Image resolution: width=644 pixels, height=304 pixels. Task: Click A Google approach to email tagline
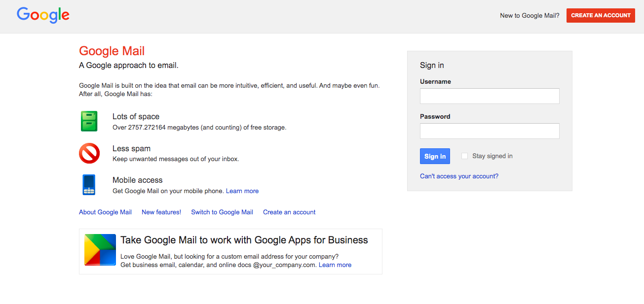click(129, 65)
